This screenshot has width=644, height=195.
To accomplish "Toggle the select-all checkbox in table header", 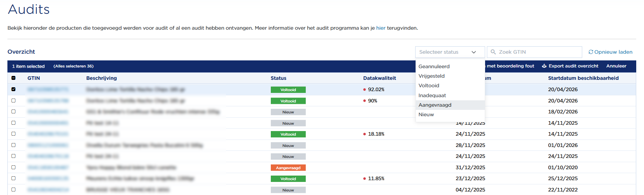I will pos(13,78).
